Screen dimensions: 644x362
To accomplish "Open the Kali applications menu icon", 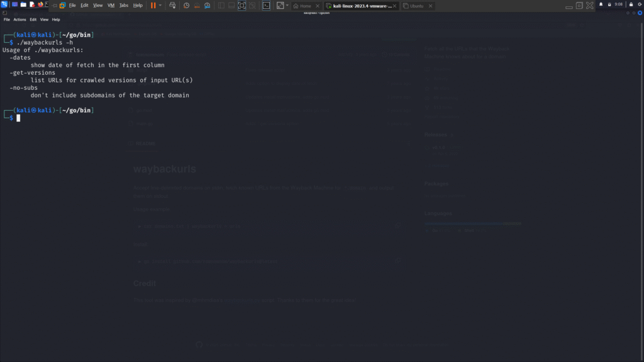I will 4,4.
